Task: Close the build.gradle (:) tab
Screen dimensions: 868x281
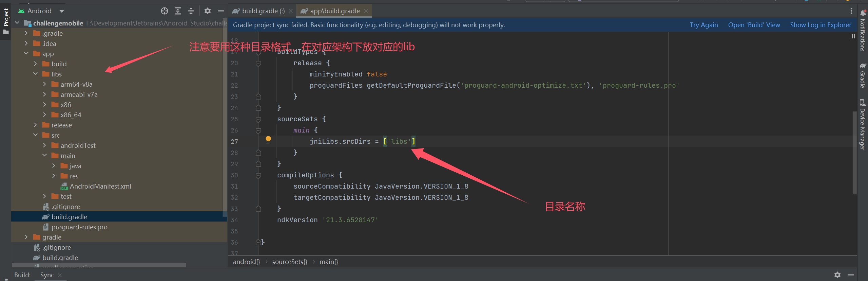Action: tap(291, 11)
